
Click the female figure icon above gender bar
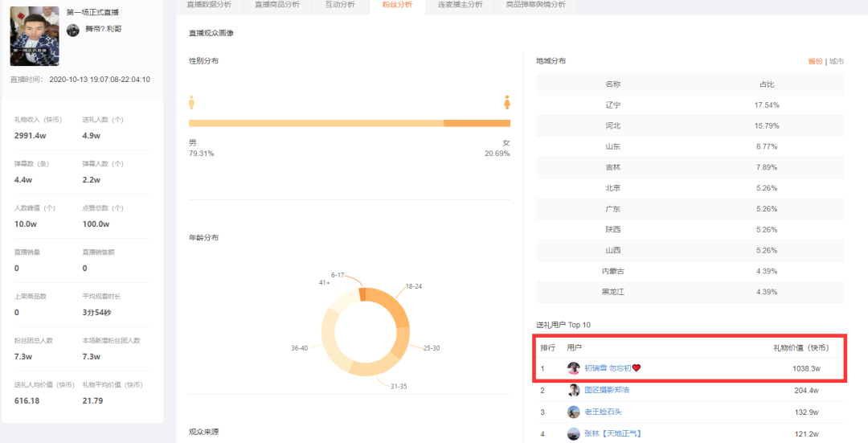[506, 102]
